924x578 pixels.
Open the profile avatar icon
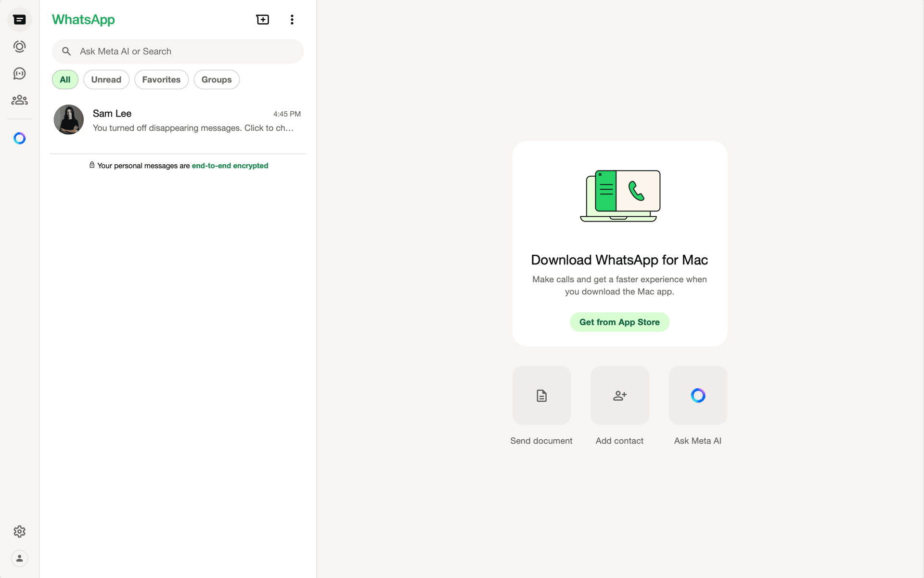(19, 558)
